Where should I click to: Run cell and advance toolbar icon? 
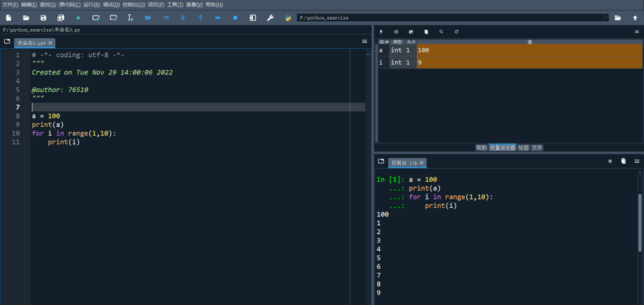(x=113, y=18)
